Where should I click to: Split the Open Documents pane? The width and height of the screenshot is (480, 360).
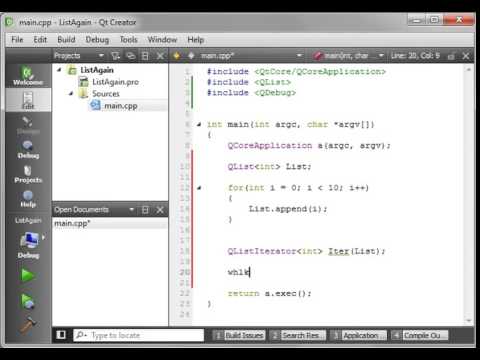(145, 210)
